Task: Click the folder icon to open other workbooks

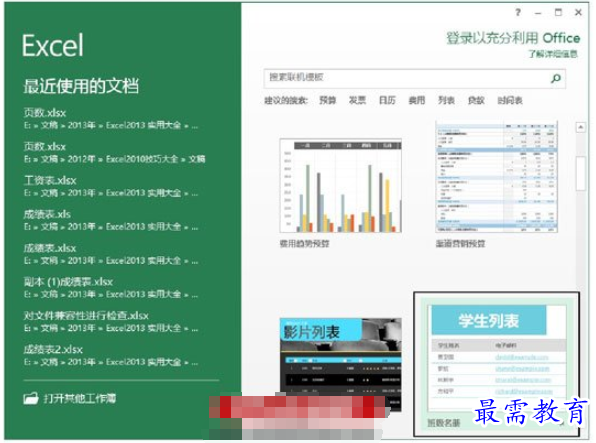Action: pos(31,398)
